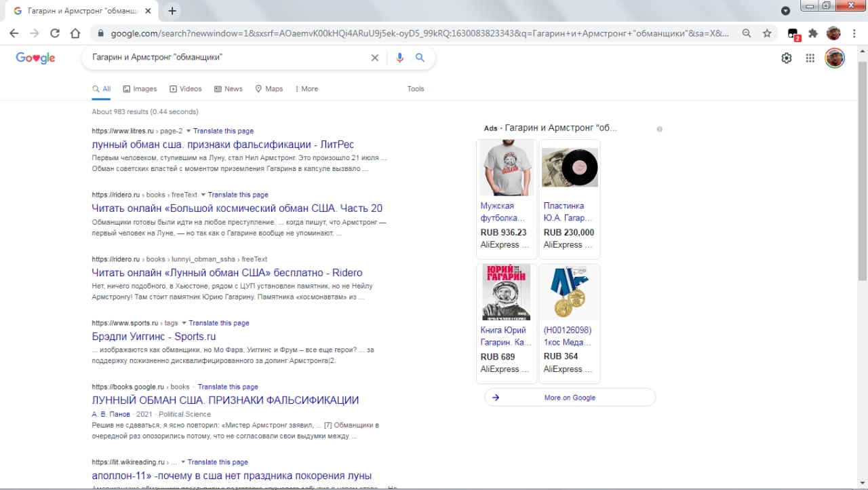Open the Chrome profile avatar in toolbar

(833, 33)
